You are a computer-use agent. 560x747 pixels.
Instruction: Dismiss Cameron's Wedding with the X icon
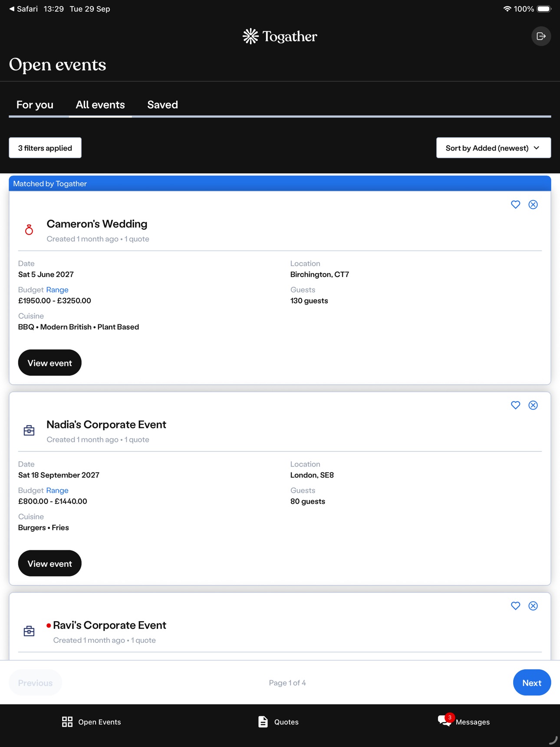pyautogui.click(x=533, y=204)
